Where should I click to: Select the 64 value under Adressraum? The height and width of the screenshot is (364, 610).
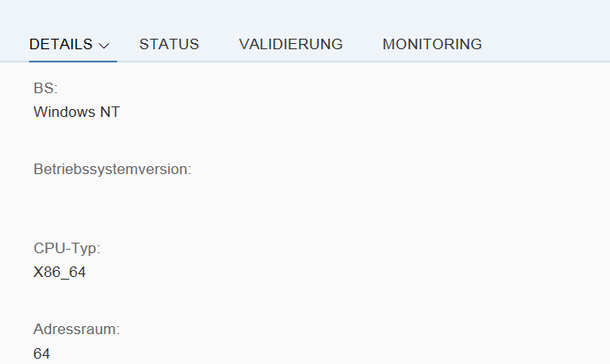[x=41, y=354]
